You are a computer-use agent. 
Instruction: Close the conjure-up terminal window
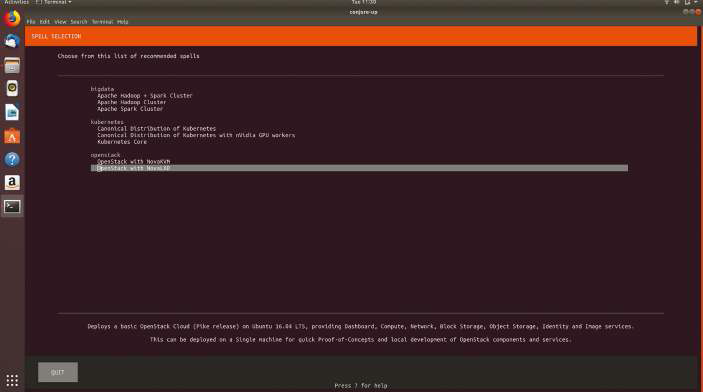click(698, 12)
